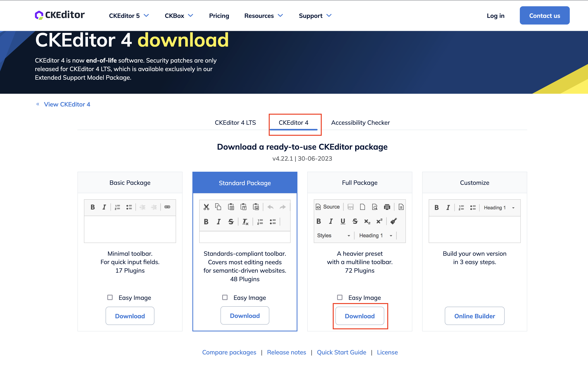Click the Cut icon in Standard Package toolbar

click(206, 207)
